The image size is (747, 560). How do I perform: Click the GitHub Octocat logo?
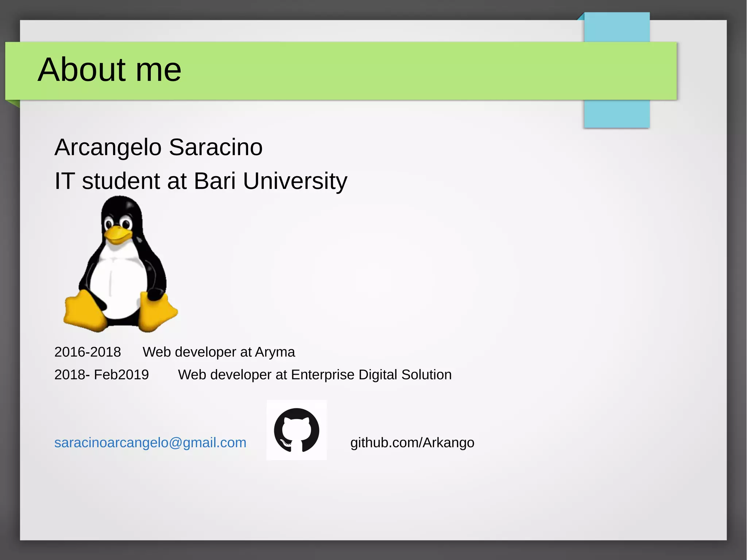(x=297, y=430)
